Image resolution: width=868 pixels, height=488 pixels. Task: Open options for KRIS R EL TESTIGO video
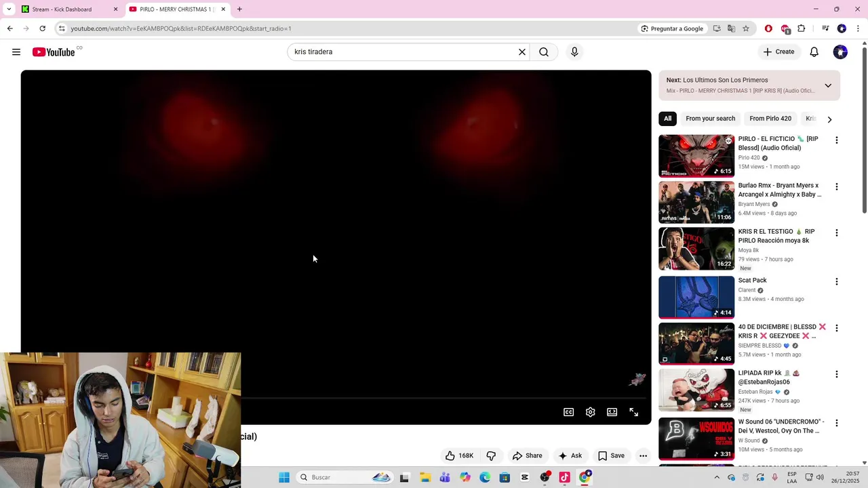pos(837,232)
